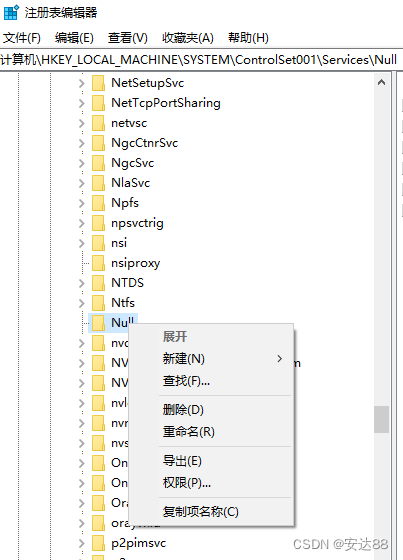The width and height of the screenshot is (403, 560).
Task: Click the Registry Editor app icon
Action: click(x=11, y=12)
